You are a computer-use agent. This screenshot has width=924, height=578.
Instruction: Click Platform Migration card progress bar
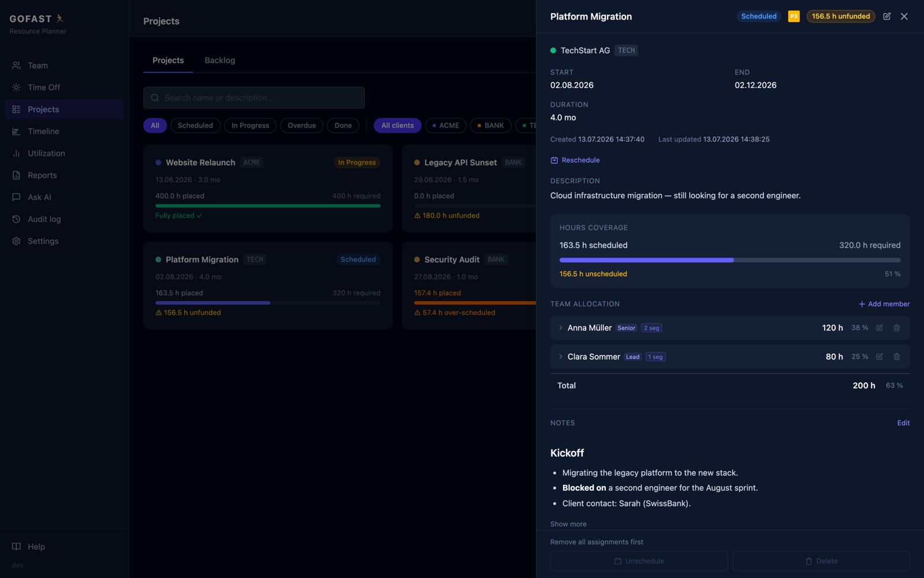tap(268, 303)
